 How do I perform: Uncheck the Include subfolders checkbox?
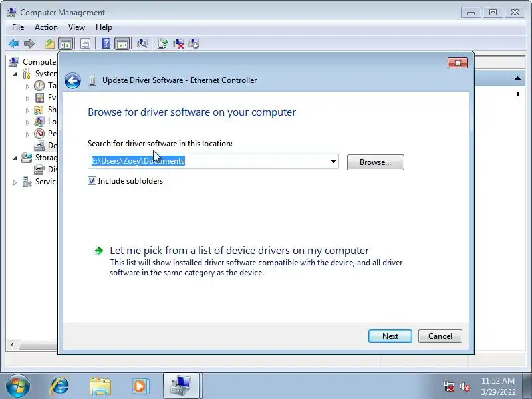(92, 180)
